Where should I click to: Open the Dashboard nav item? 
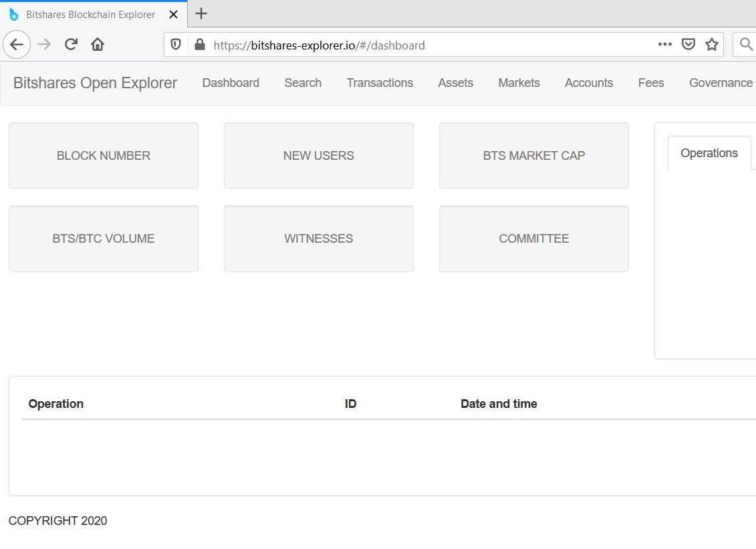click(231, 83)
